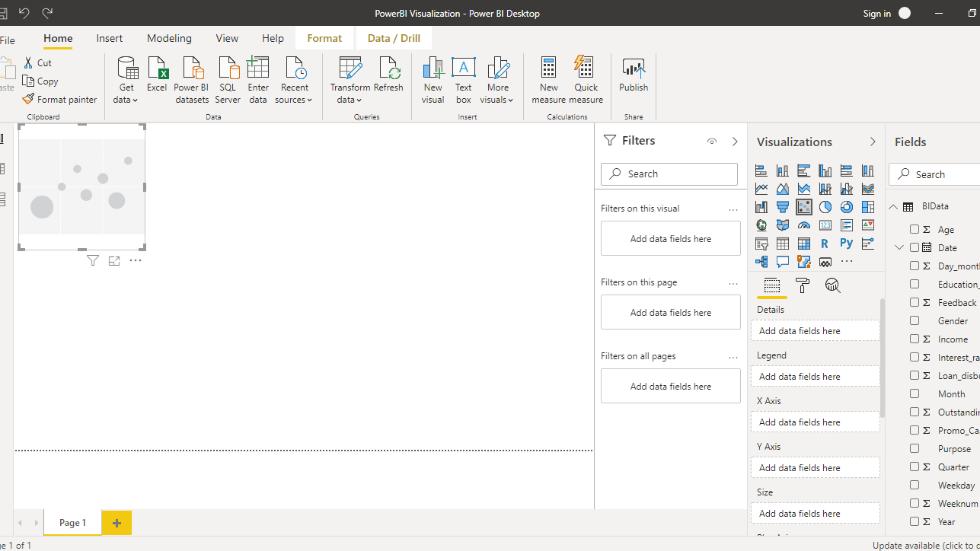Collapse the Visualizations pane chevron

[x=873, y=142]
